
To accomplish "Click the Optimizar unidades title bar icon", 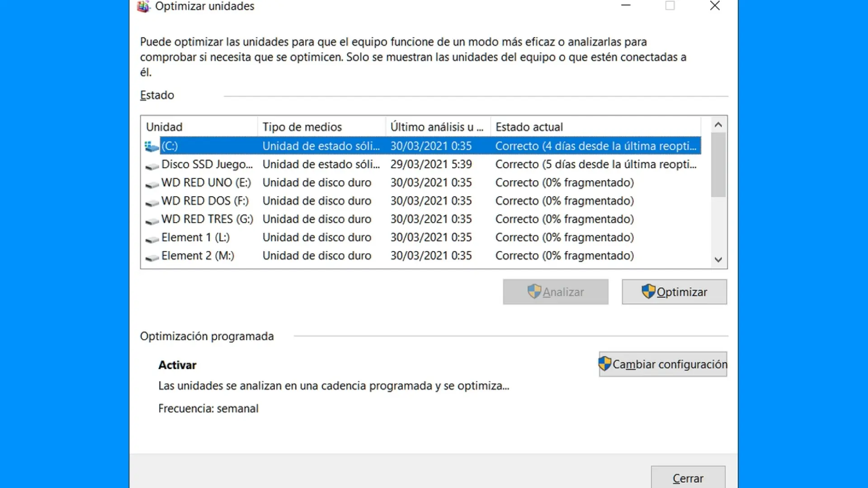I will tap(143, 6).
